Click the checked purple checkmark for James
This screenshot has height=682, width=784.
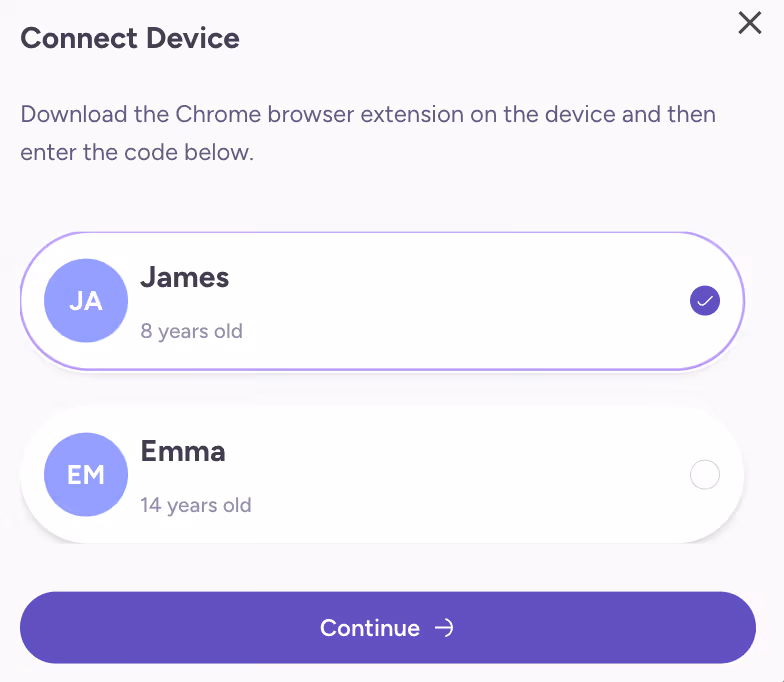[x=704, y=300]
